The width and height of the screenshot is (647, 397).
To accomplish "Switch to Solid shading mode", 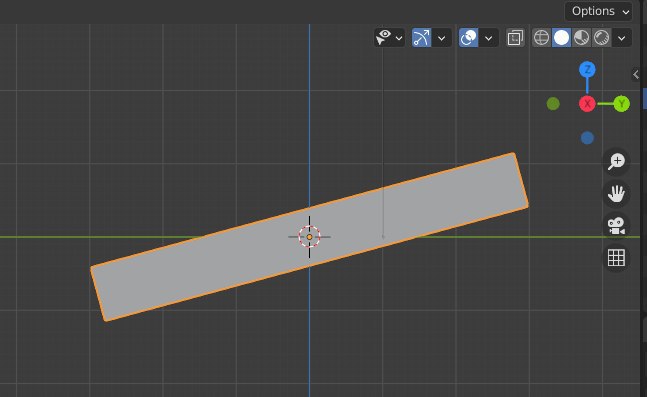I will (562, 38).
